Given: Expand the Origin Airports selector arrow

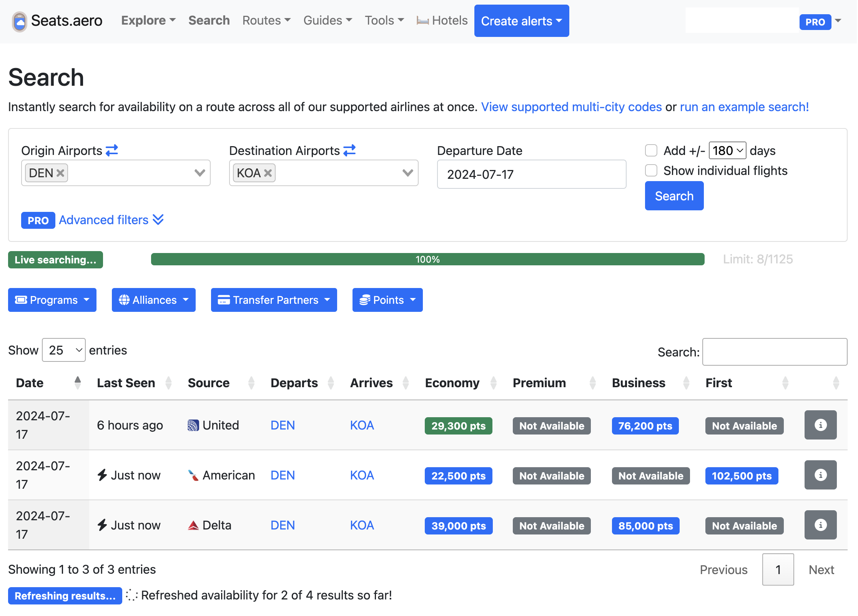Looking at the screenshot, I should click(200, 173).
